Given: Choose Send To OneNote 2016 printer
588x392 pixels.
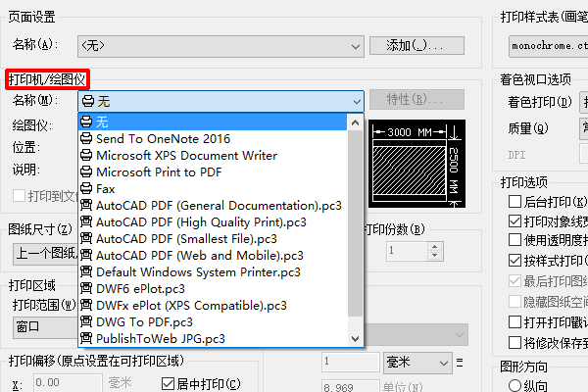Looking at the screenshot, I should coord(213,139).
